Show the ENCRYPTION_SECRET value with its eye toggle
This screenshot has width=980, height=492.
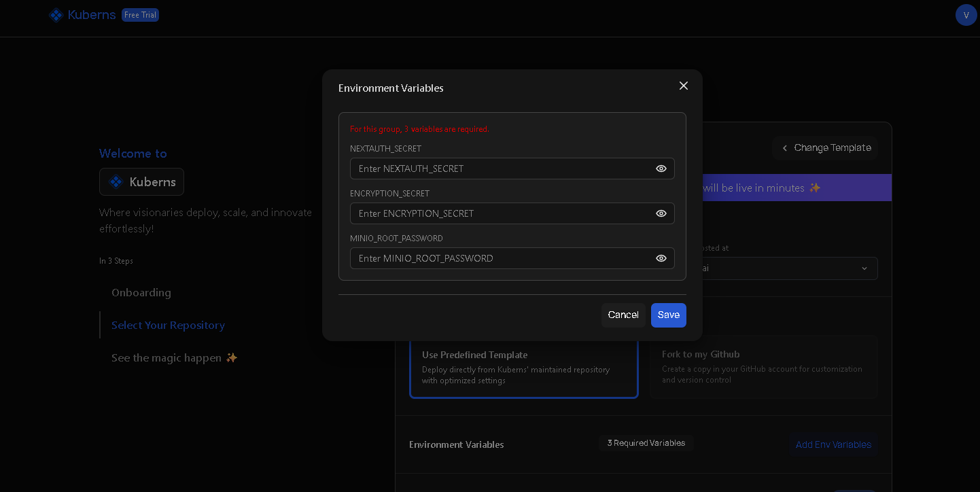tap(661, 213)
